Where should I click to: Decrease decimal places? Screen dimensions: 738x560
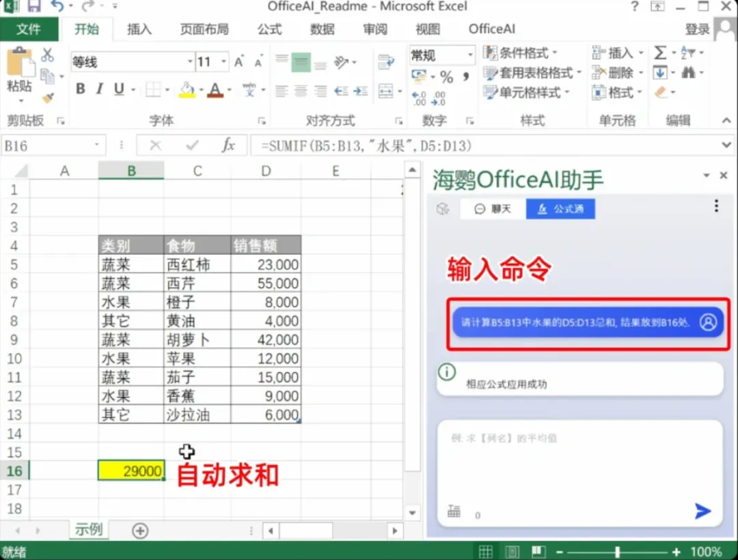[x=439, y=98]
